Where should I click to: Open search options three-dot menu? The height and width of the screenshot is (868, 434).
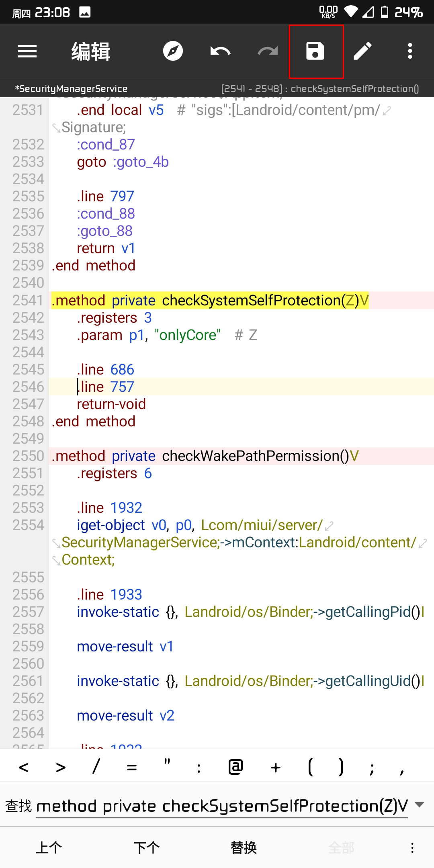[412, 848]
